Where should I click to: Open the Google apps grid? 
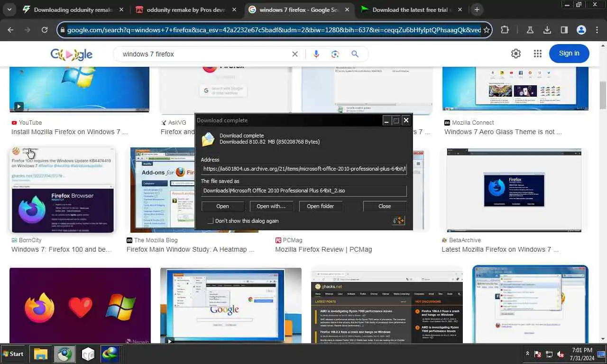(537, 54)
